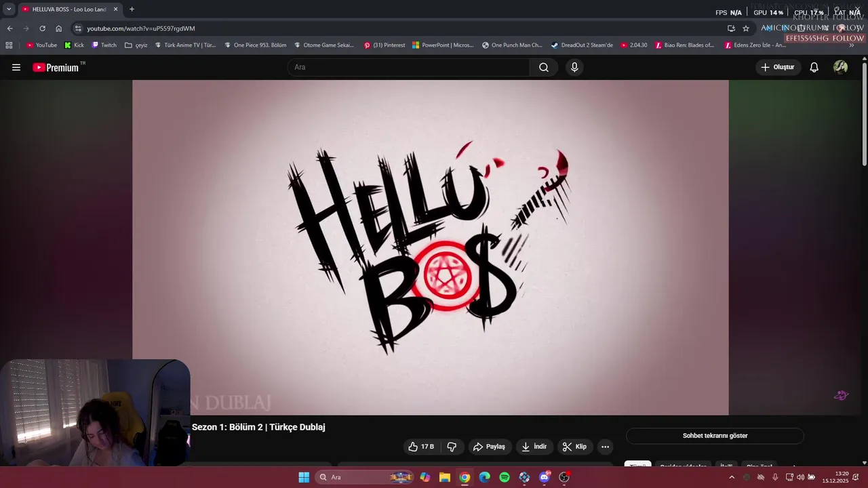The width and height of the screenshot is (868, 488).
Task: Bookmark this page with the star
Action: point(746,28)
